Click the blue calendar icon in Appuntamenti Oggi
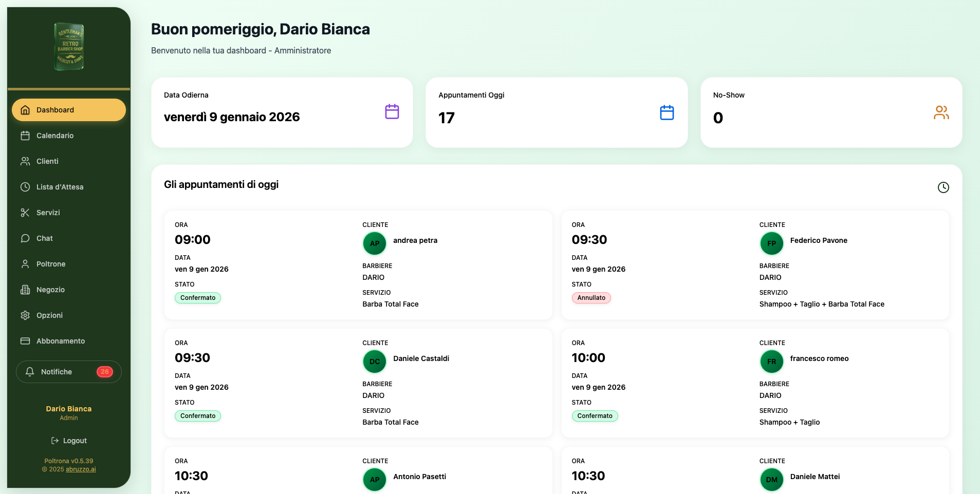The width and height of the screenshot is (980, 494). click(667, 112)
